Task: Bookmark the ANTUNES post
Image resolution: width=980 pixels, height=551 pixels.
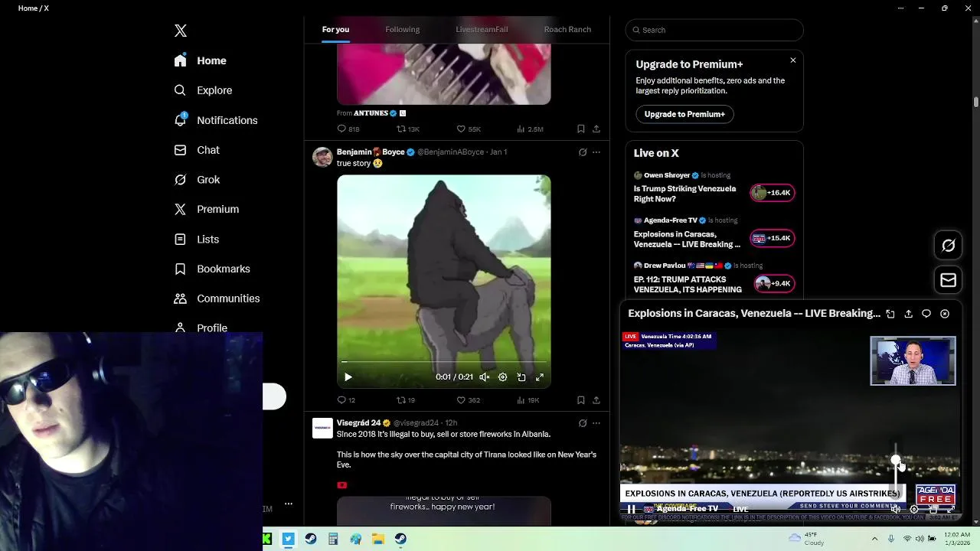Action: click(581, 129)
